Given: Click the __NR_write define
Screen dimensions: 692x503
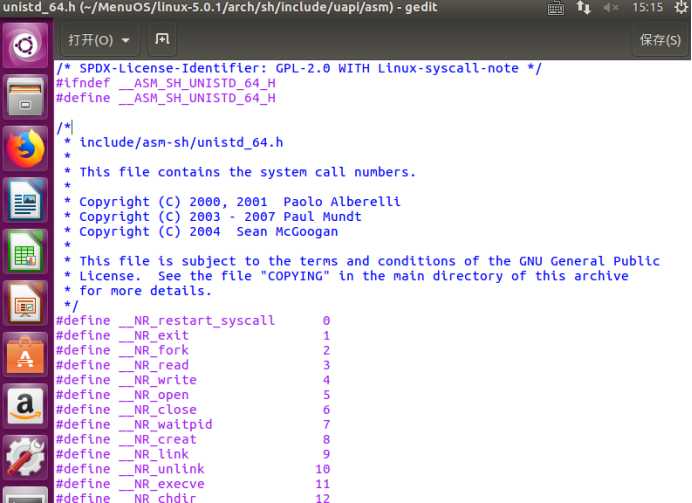Looking at the screenshot, I should coord(193,380).
